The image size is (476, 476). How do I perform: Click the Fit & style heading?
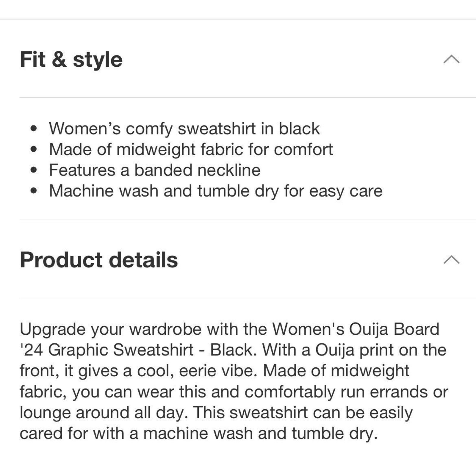click(x=71, y=59)
